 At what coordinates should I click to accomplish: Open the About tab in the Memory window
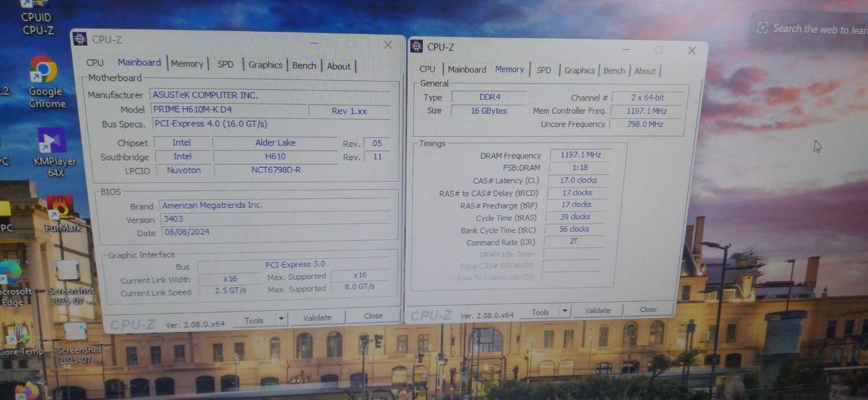(645, 71)
